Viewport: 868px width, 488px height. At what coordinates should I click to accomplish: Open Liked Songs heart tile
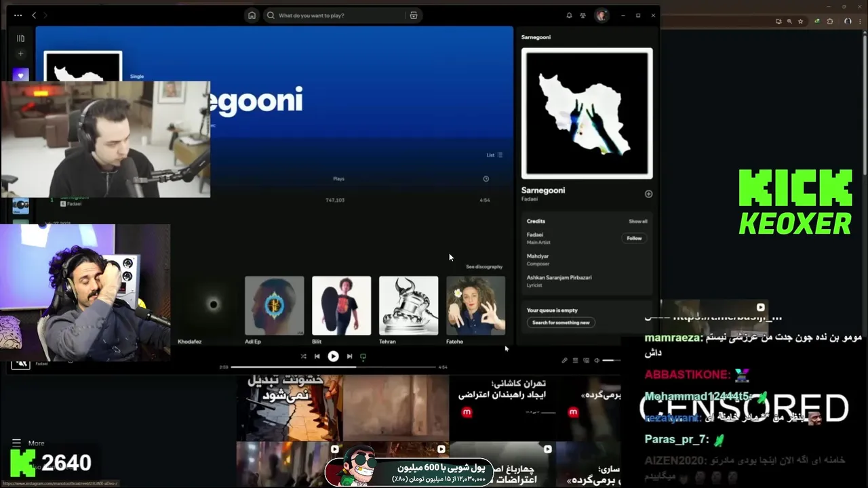pos(20,75)
